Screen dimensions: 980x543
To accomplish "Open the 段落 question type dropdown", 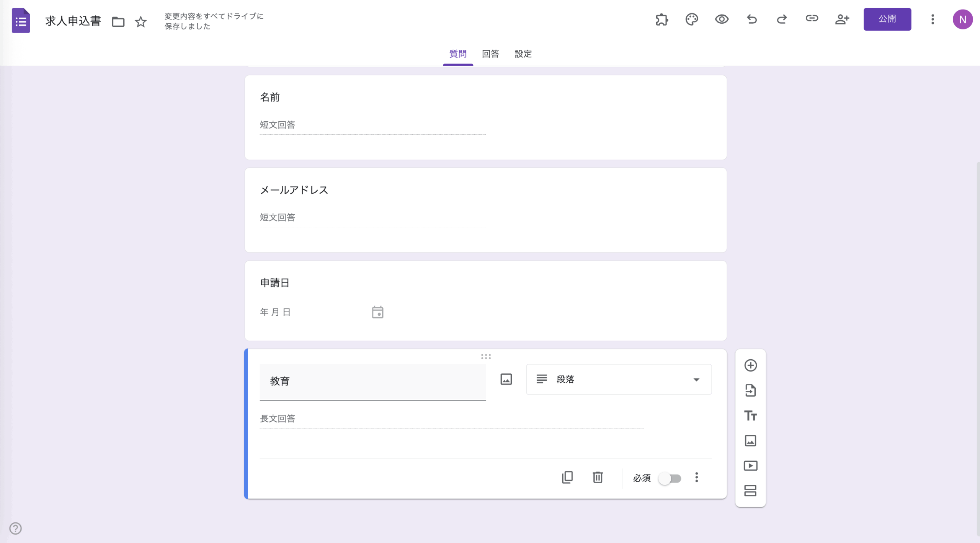I will [619, 379].
